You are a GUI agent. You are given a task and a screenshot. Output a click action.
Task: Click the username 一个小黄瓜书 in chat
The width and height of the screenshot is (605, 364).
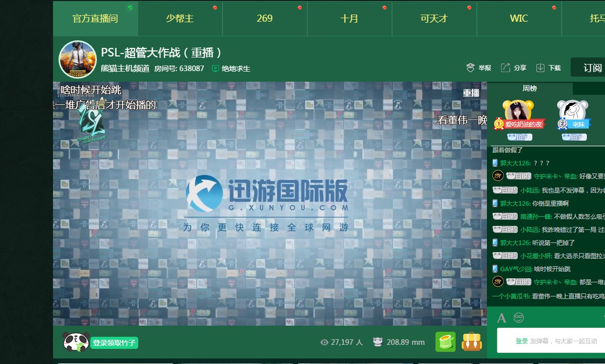click(511, 296)
